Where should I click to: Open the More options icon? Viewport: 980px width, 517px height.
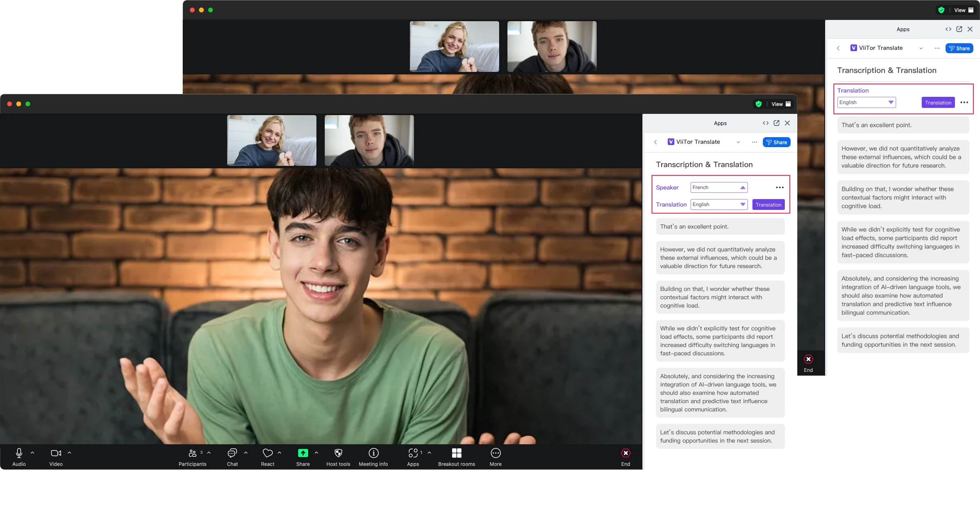click(495, 453)
